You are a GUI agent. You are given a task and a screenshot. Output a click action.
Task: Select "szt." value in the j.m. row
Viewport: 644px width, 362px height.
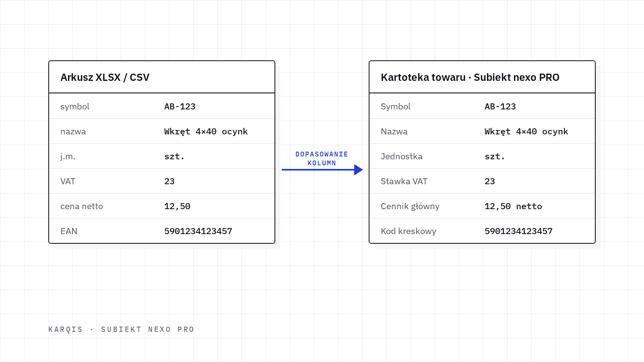(174, 156)
